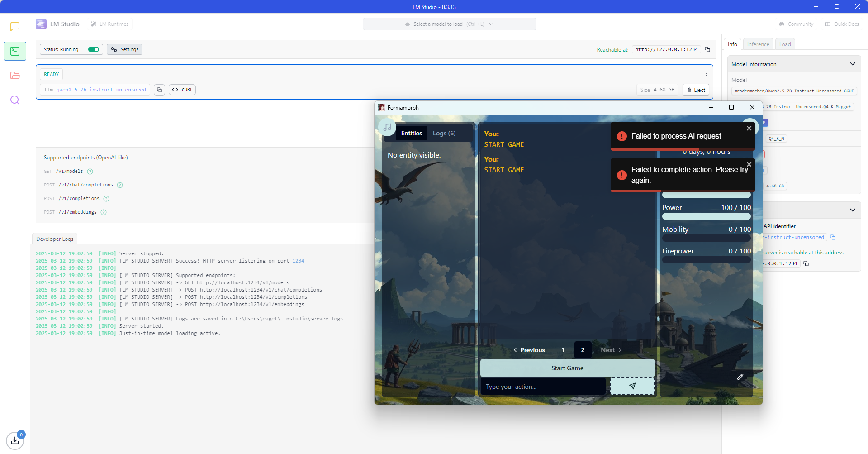Click the info icon next to /v1/chat/completions
The height and width of the screenshot is (454, 868).
(120, 185)
